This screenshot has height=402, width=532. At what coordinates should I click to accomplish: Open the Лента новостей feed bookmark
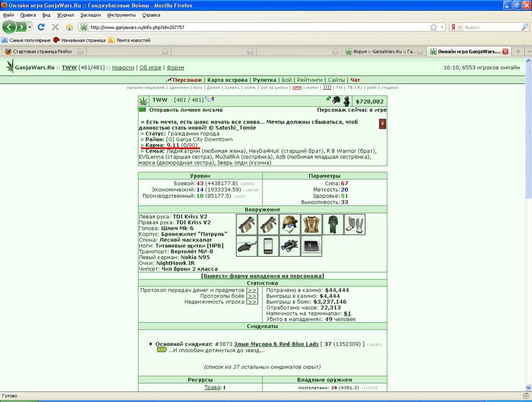129,40
